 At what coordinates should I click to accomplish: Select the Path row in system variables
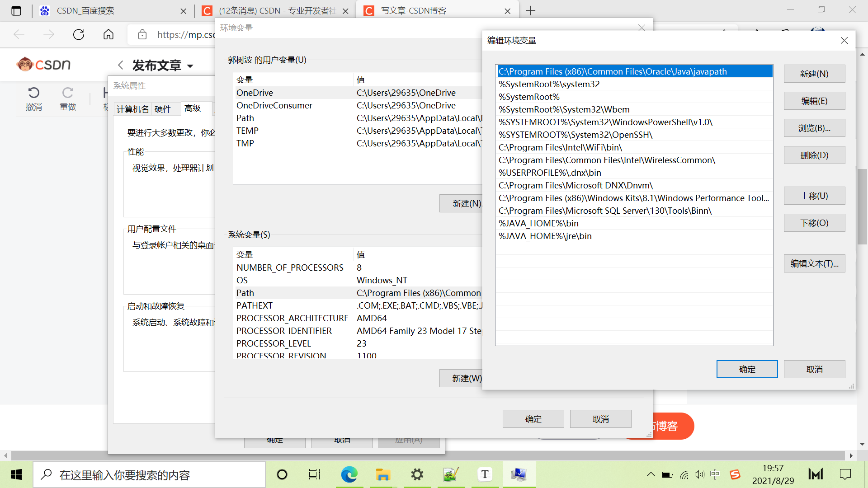point(245,293)
